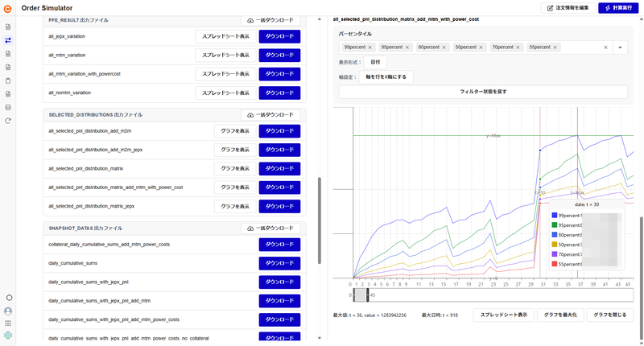Remove the 95percent chip
This screenshot has width=644, height=346.
(x=407, y=47)
